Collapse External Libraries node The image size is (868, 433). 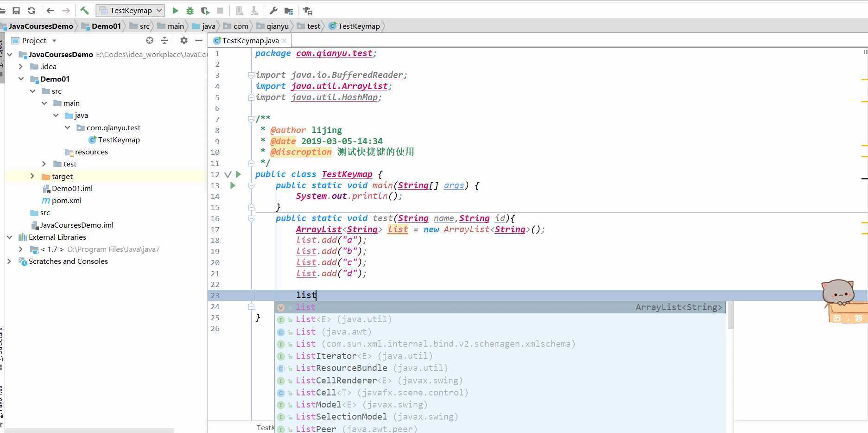(x=10, y=237)
